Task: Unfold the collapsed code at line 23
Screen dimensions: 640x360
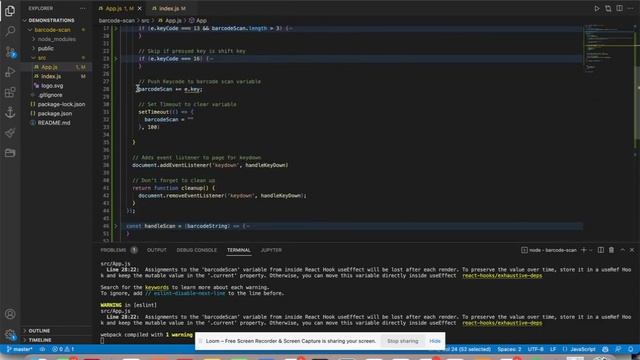Action: tap(116, 59)
